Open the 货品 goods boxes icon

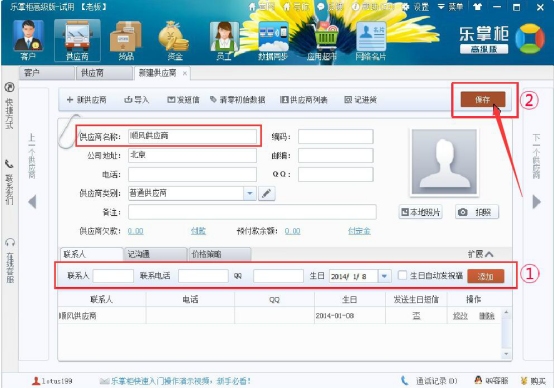126,40
